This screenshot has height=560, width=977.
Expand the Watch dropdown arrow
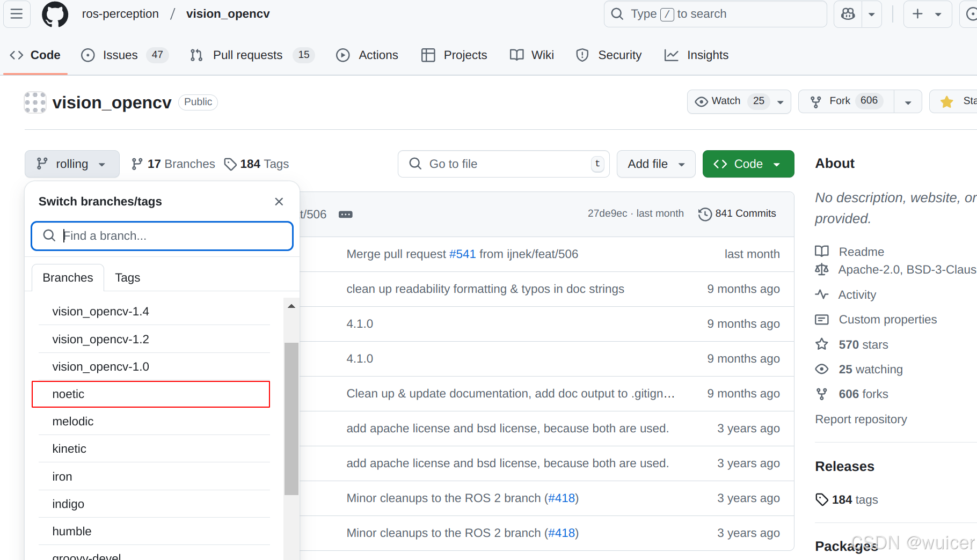(x=781, y=102)
